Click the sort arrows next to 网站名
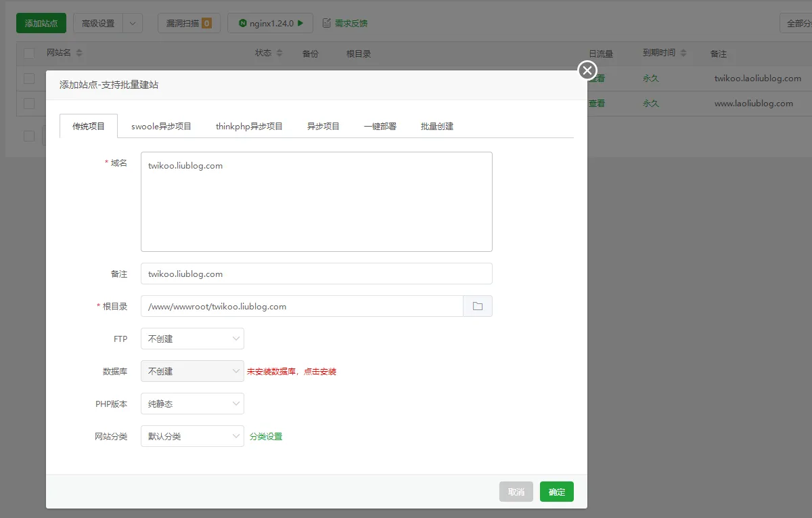Viewport: 812px width, 518px height. pyautogui.click(x=79, y=53)
